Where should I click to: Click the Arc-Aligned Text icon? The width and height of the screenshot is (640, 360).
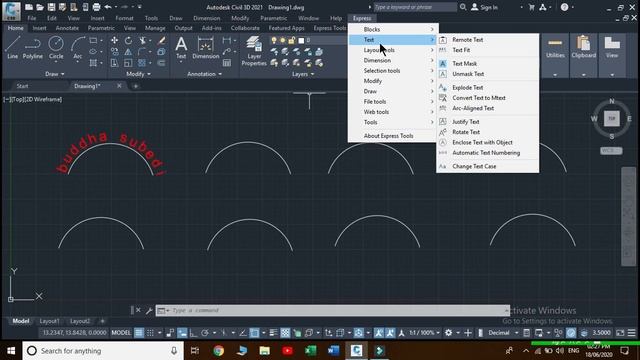point(443,108)
